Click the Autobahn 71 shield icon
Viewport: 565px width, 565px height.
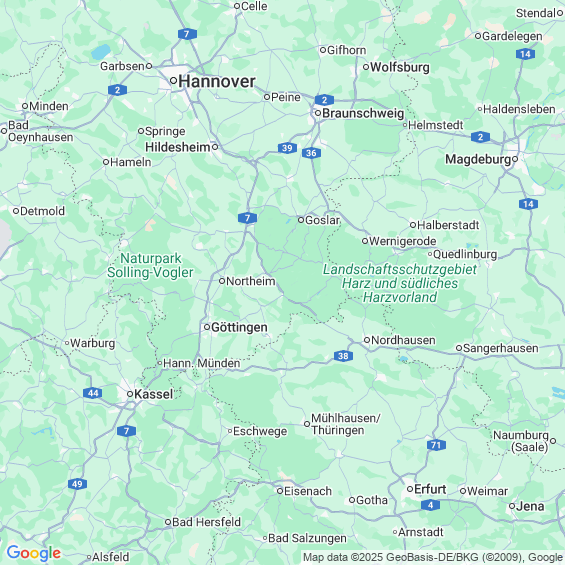tap(436, 445)
